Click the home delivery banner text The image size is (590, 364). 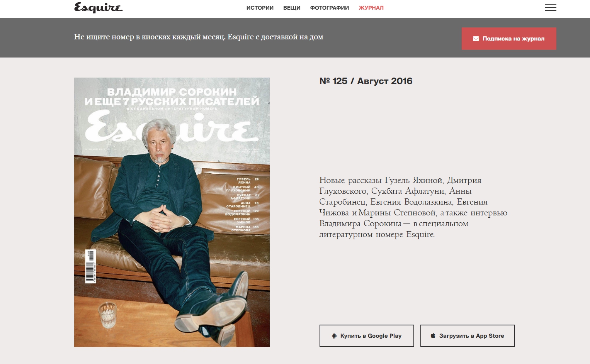click(199, 37)
